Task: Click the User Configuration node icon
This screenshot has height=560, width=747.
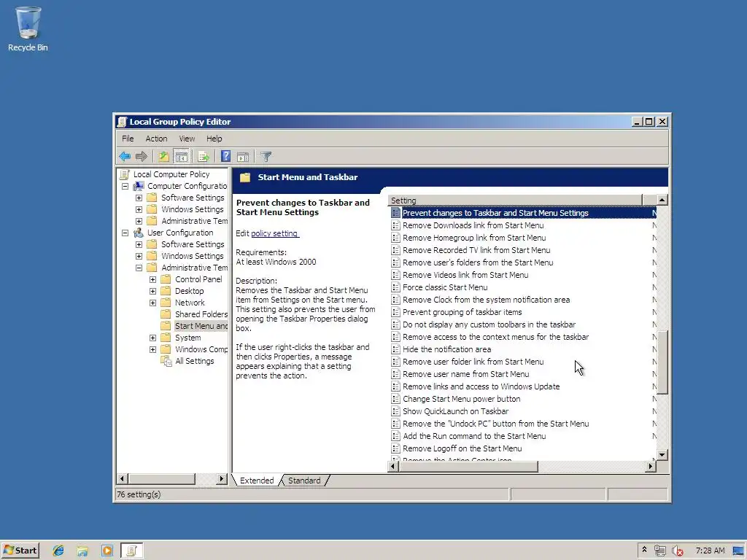Action: (x=139, y=233)
